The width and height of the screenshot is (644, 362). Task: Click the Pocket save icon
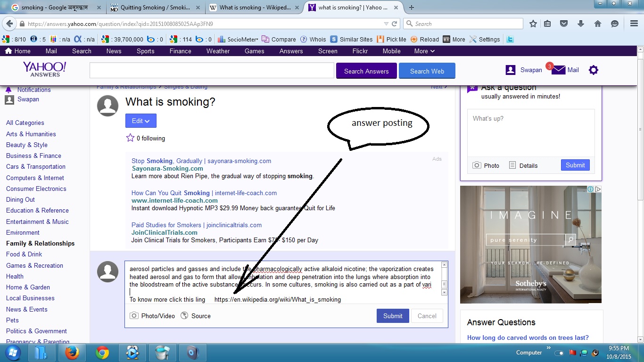564,24
